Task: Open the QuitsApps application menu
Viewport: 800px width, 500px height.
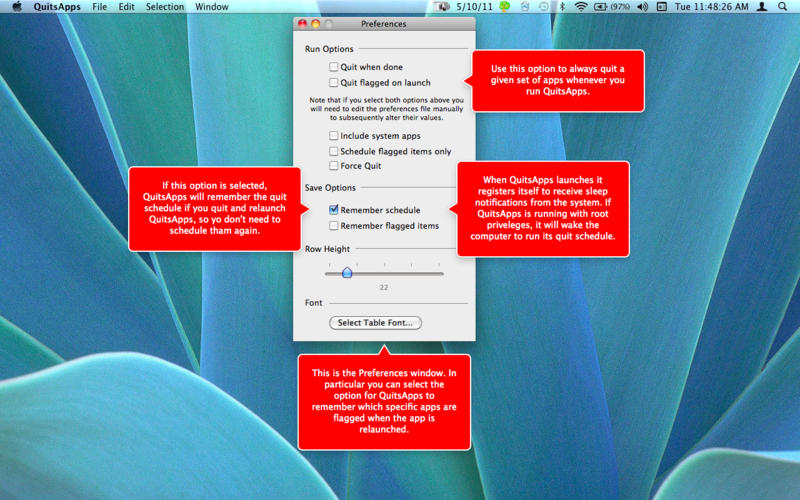Action: (57, 7)
